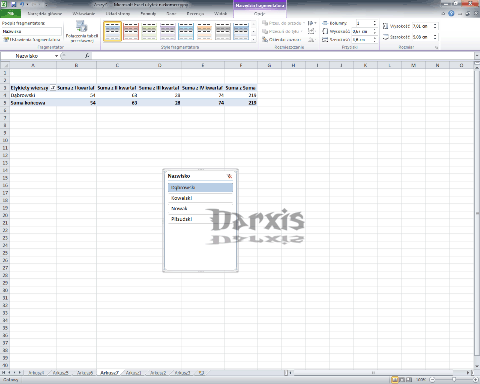Click the cell labeled 'Suma końcowa'
The width and height of the screenshot is (480, 384).
pos(33,103)
